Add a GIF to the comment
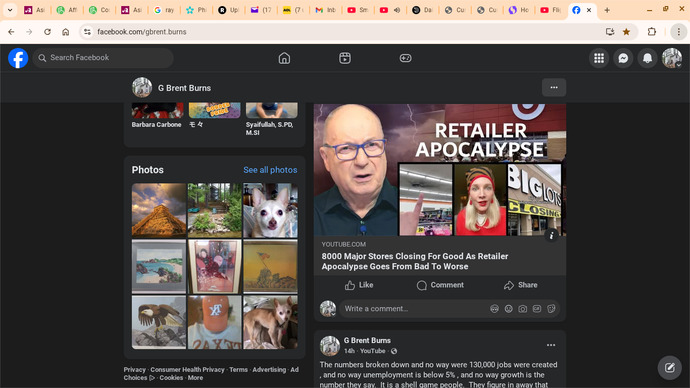This screenshot has width=690, height=388. tap(537, 309)
